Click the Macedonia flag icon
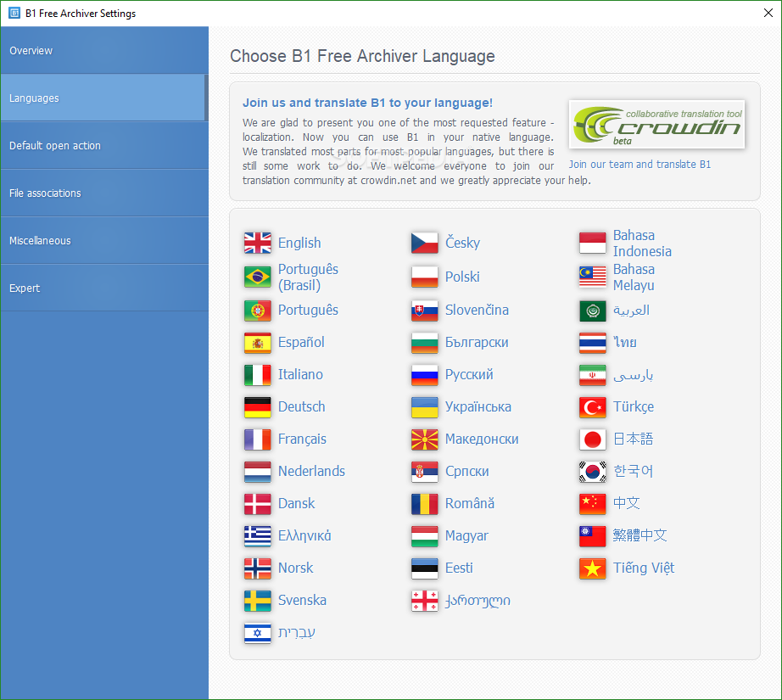Screen dimensions: 782x700 (424, 440)
